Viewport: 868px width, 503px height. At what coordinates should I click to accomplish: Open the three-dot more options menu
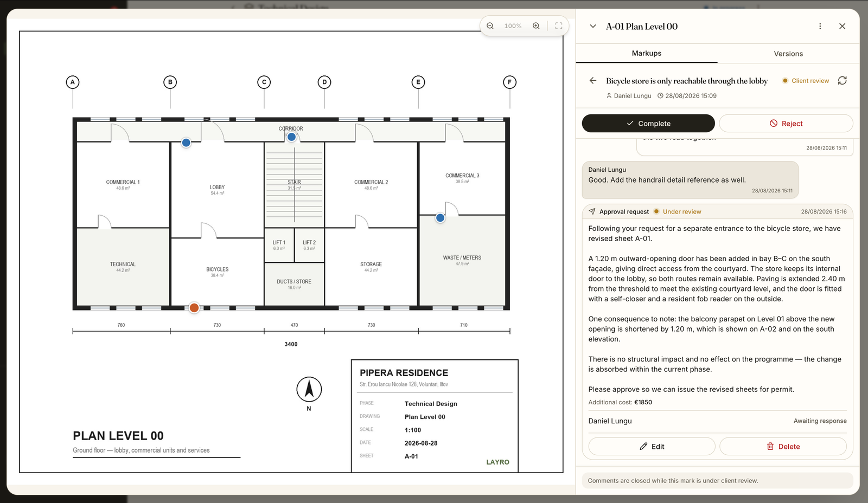click(820, 26)
